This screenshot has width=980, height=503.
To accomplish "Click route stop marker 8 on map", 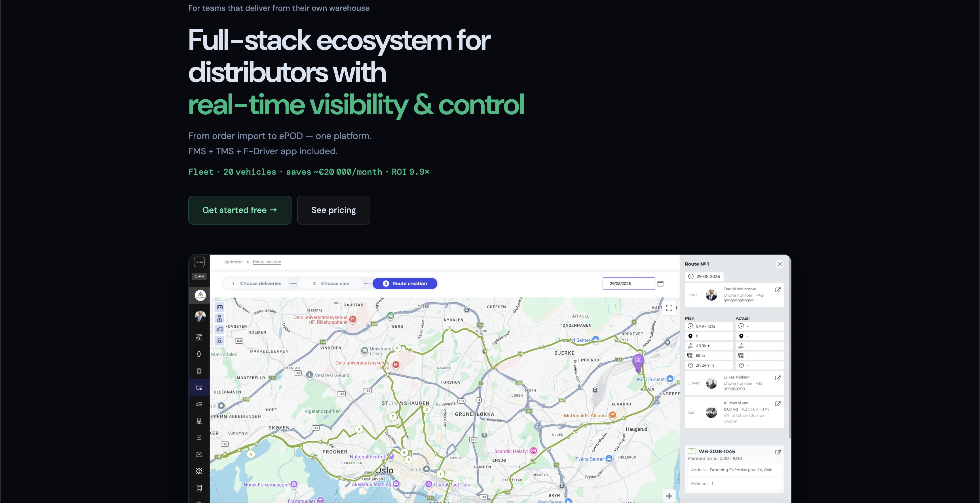I will tap(397, 348).
